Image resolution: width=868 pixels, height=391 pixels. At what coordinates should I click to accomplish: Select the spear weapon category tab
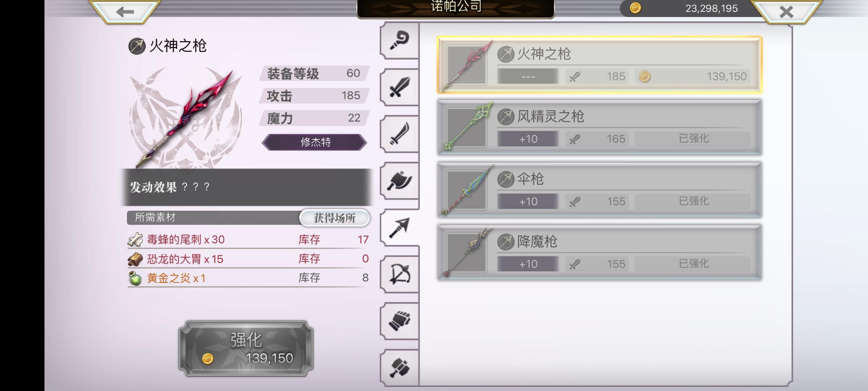[400, 228]
